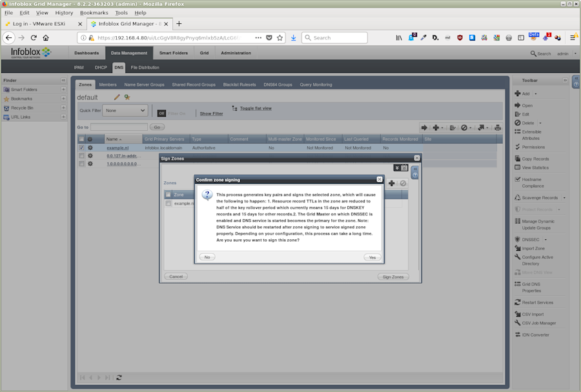The height and width of the screenshot is (392, 581).
Task: Toggle the Off filter switch
Action: (161, 113)
